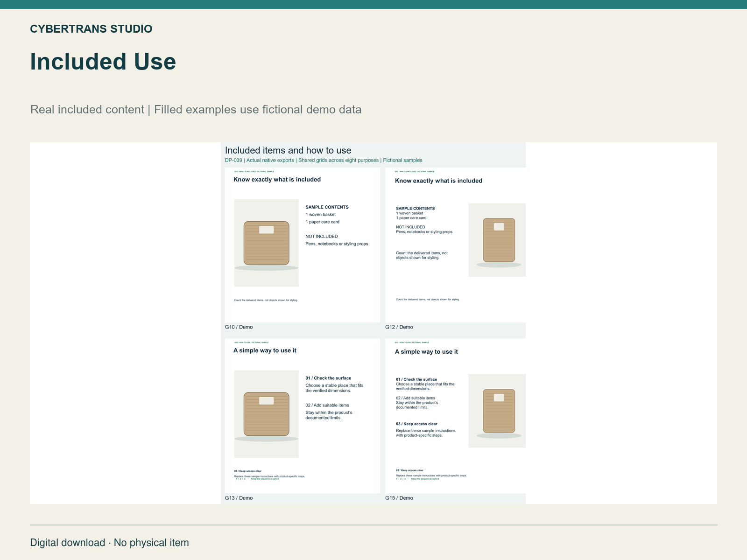This screenshot has height=560, width=747.
Task: Click "A simple way to use it" in G15 panel
Action: click(426, 352)
